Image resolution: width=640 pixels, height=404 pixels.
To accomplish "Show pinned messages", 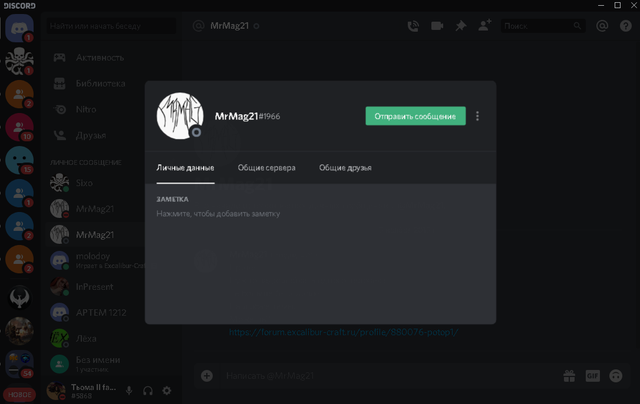I will pos(461,26).
